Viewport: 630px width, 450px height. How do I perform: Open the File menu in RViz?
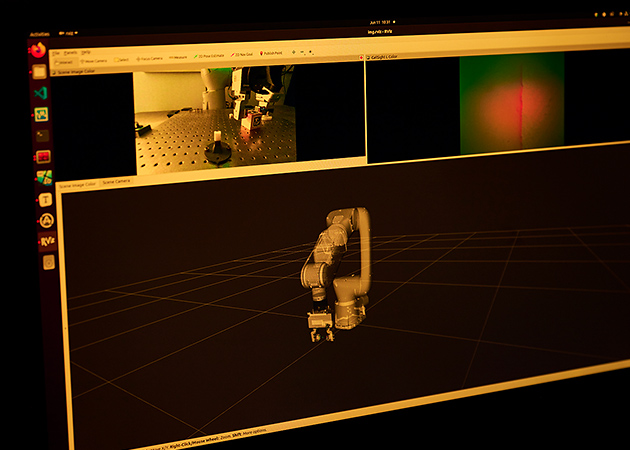[x=56, y=53]
